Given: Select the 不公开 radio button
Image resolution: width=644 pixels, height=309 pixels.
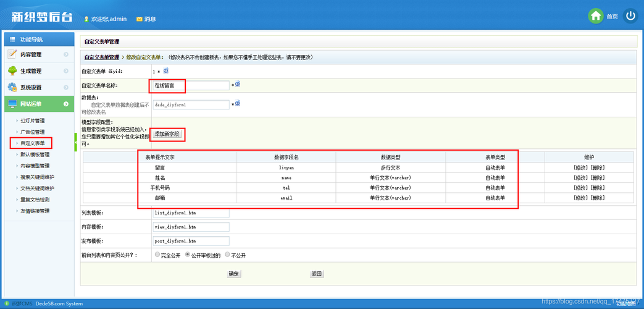Looking at the screenshot, I should point(227,254).
